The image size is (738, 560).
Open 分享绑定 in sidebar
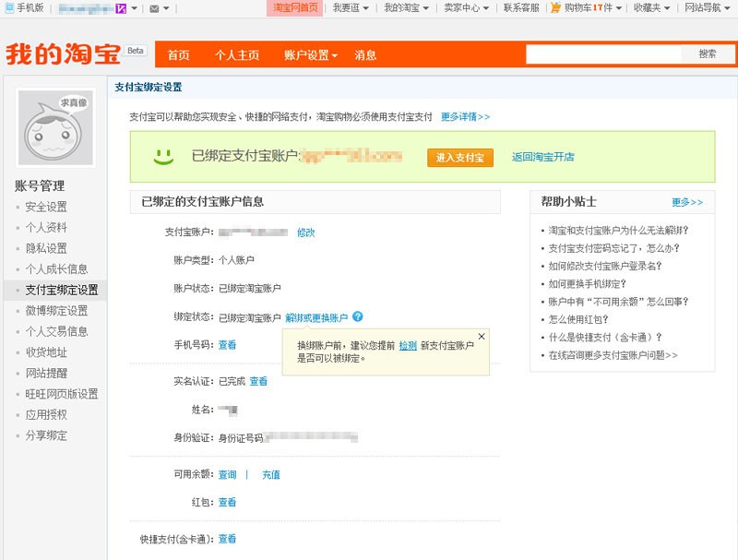coord(46,435)
